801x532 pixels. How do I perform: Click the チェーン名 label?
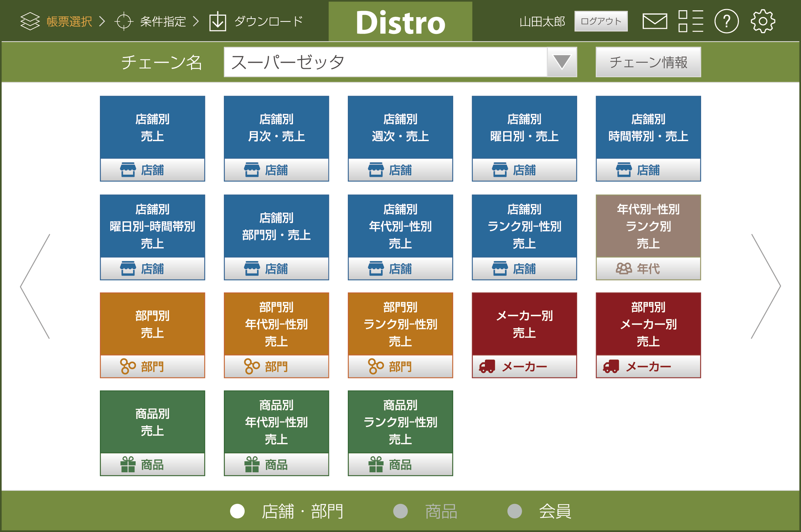[x=162, y=62]
